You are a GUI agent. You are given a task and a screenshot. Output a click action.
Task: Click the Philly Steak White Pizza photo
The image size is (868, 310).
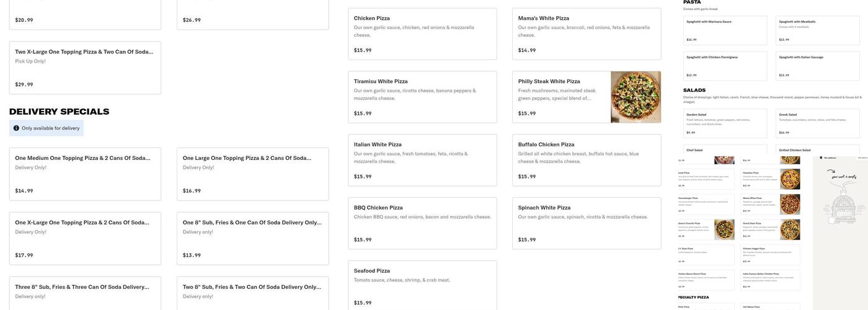(635, 97)
